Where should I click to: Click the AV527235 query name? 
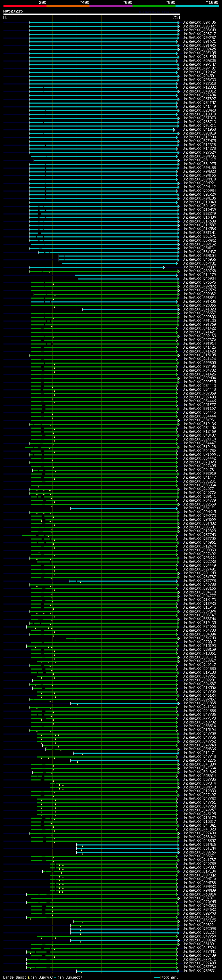point(13,11)
